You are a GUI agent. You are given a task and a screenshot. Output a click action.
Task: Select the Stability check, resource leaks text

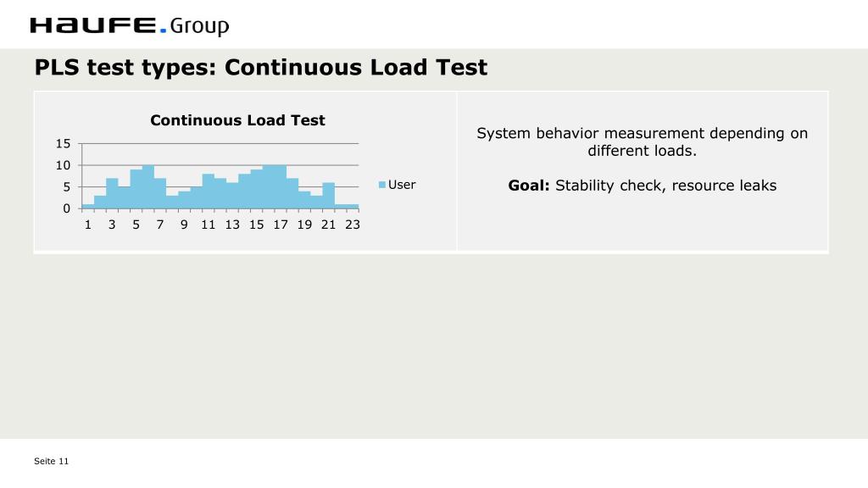[666, 186]
